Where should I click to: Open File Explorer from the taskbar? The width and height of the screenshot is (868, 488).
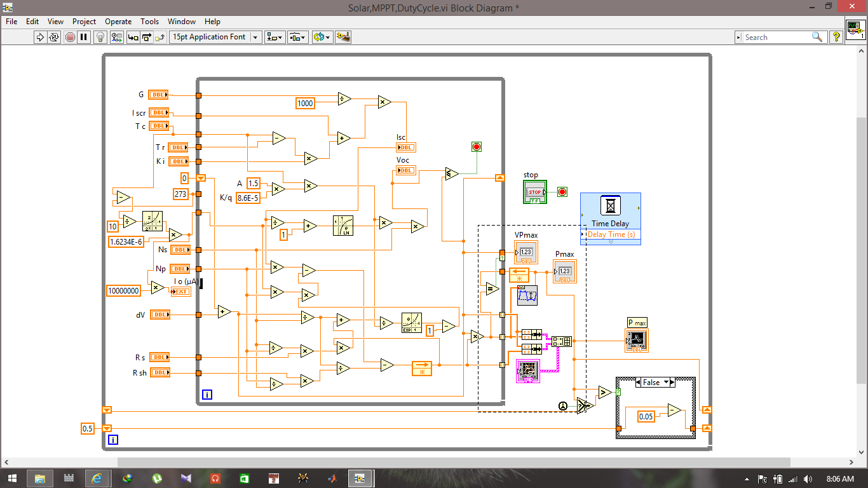pyautogui.click(x=40, y=478)
